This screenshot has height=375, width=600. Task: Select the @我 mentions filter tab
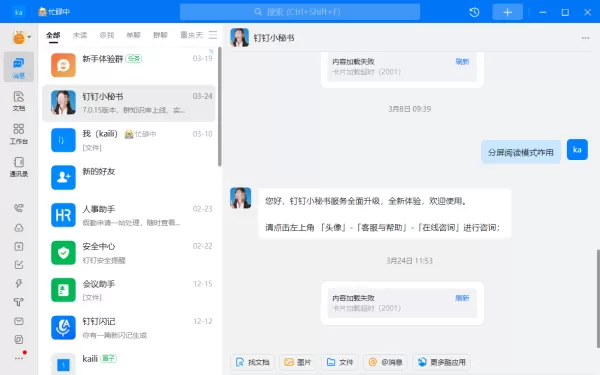tap(107, 35)
